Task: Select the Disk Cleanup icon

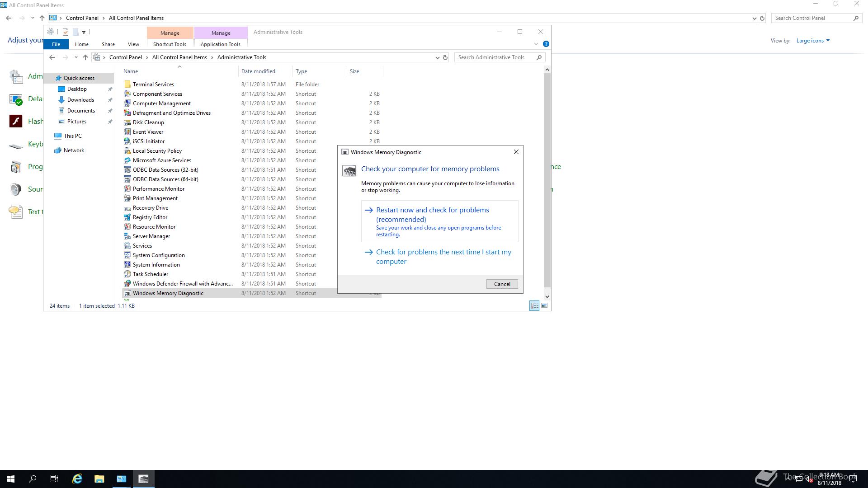Action: point(127,122)
